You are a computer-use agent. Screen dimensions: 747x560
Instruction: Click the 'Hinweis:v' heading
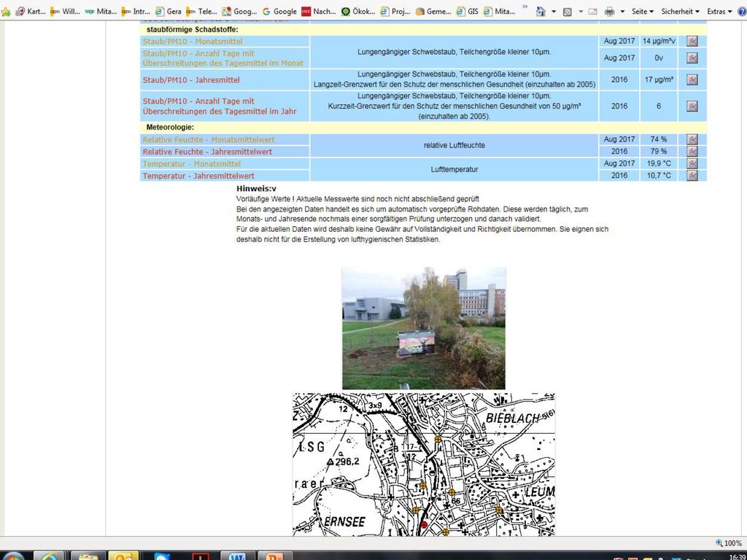(256, 189)
